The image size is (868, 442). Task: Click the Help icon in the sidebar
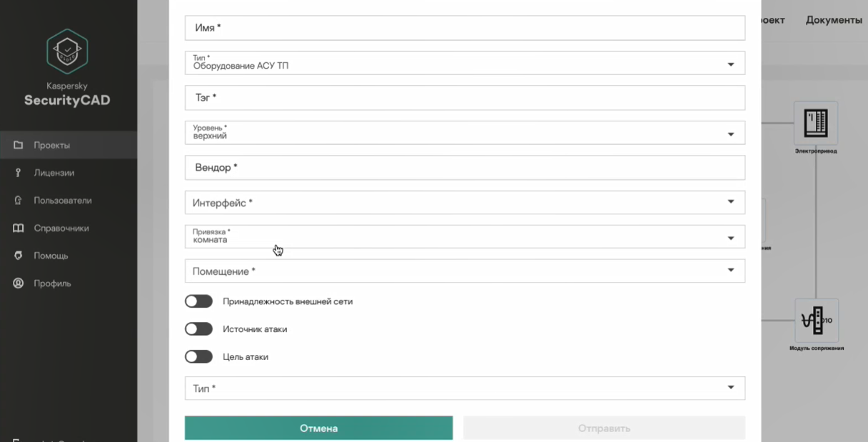19,256
